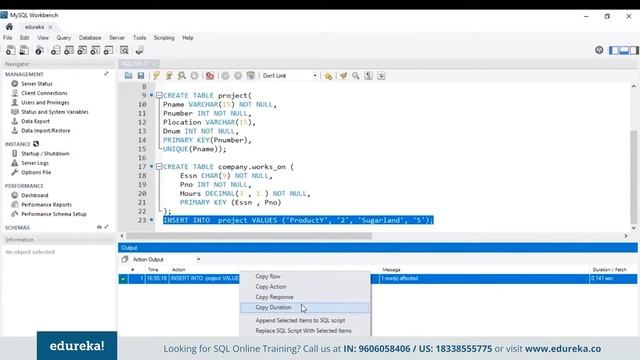
Task: Toggle the left sidebar panel visibility
Action: (613, 50)
